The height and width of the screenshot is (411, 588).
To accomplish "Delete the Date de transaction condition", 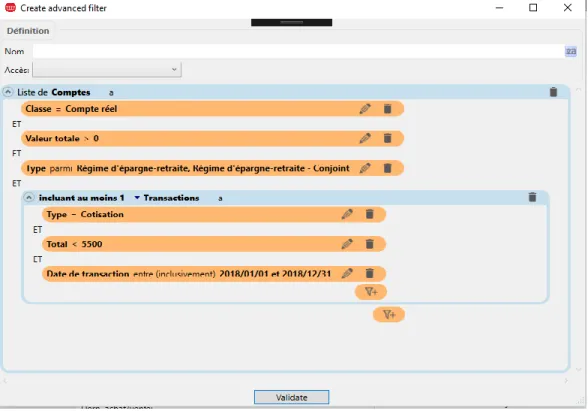I will point(369,273).
